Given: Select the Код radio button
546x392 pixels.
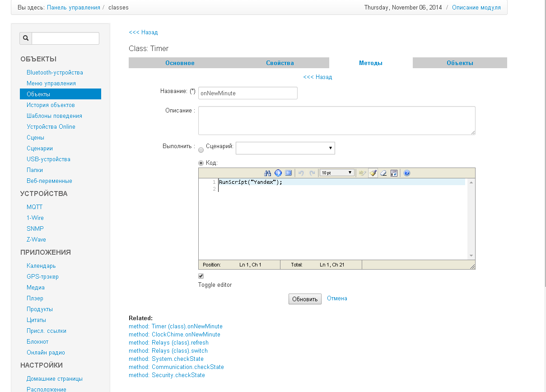Looking at the screenshot, I should (201, 163).
